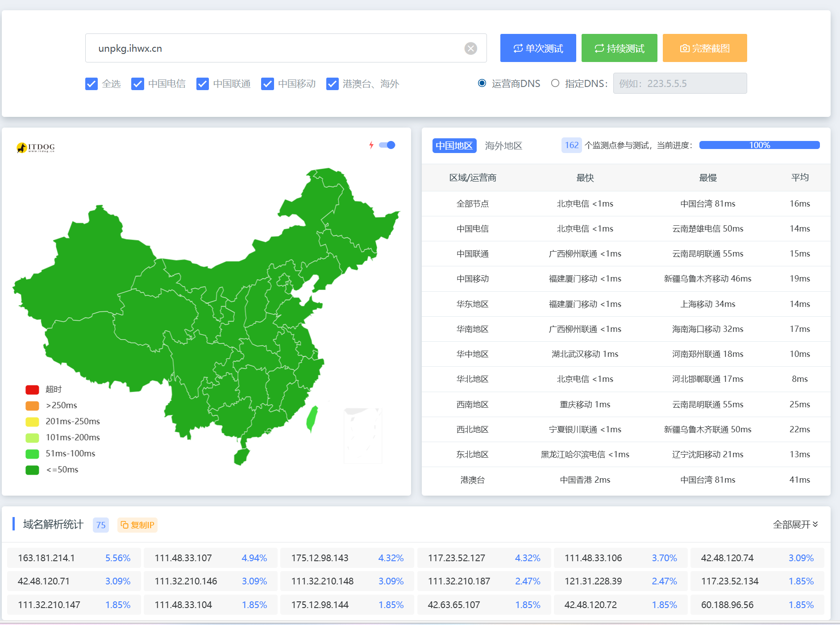Toggle the 中国移动 checkbox
Viewport: 840px width, 625px height.
[x=267, y=84]
